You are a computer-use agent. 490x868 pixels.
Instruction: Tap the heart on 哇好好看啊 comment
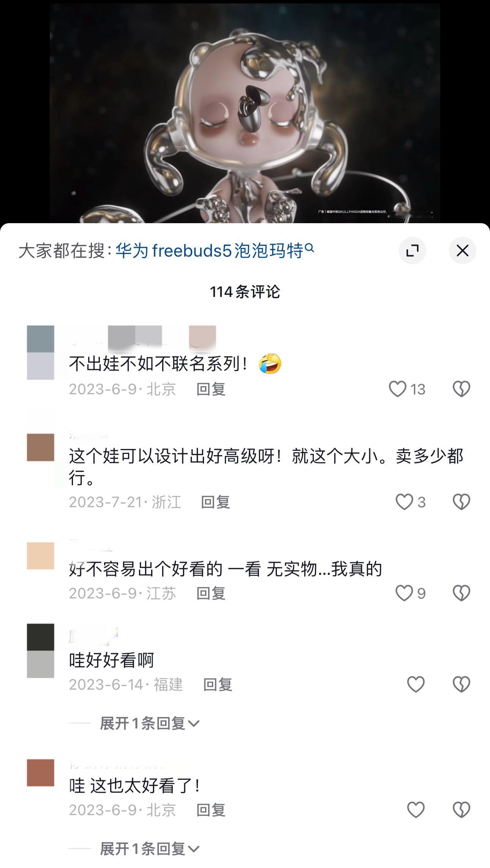pos(416,684)
